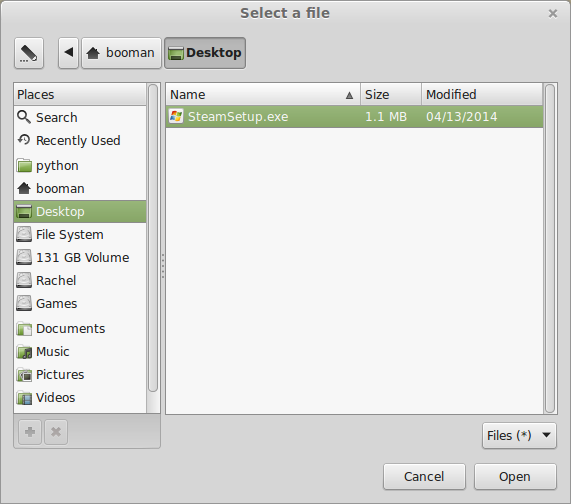Image resolution: width=571 pixels, height=504 pixels.
Task: Click the Cancel button
Action: point(424,476)
